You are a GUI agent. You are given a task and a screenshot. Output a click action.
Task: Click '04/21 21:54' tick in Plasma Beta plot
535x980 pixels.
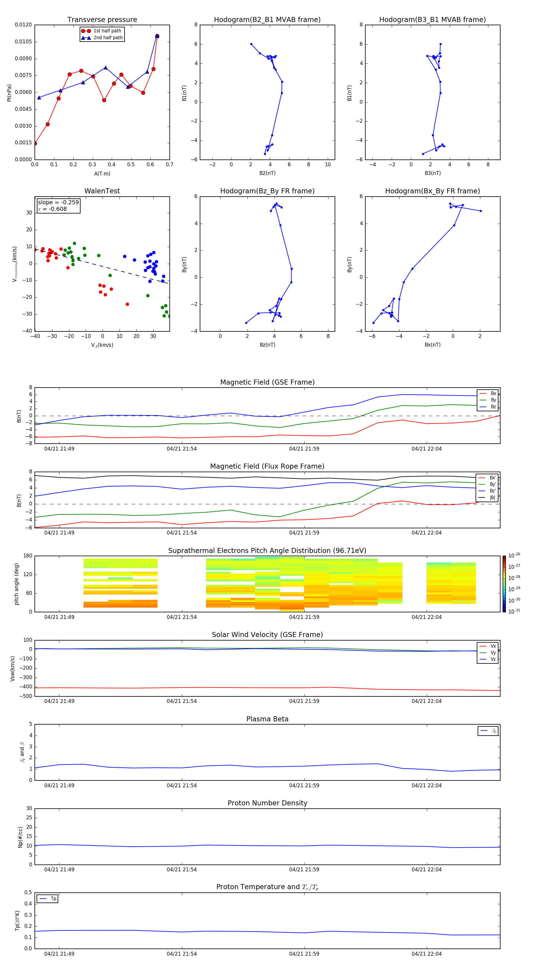tap(182, 785)
